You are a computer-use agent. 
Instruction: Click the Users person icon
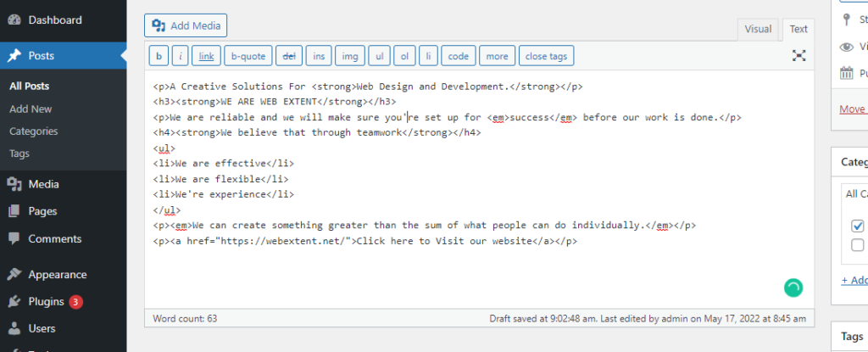point(14,329)
